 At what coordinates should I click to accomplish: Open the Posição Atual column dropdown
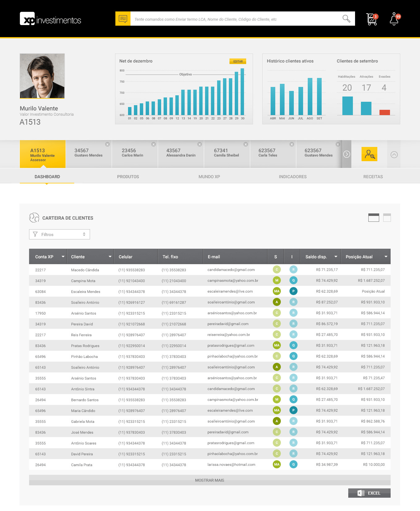coord(386,257)
